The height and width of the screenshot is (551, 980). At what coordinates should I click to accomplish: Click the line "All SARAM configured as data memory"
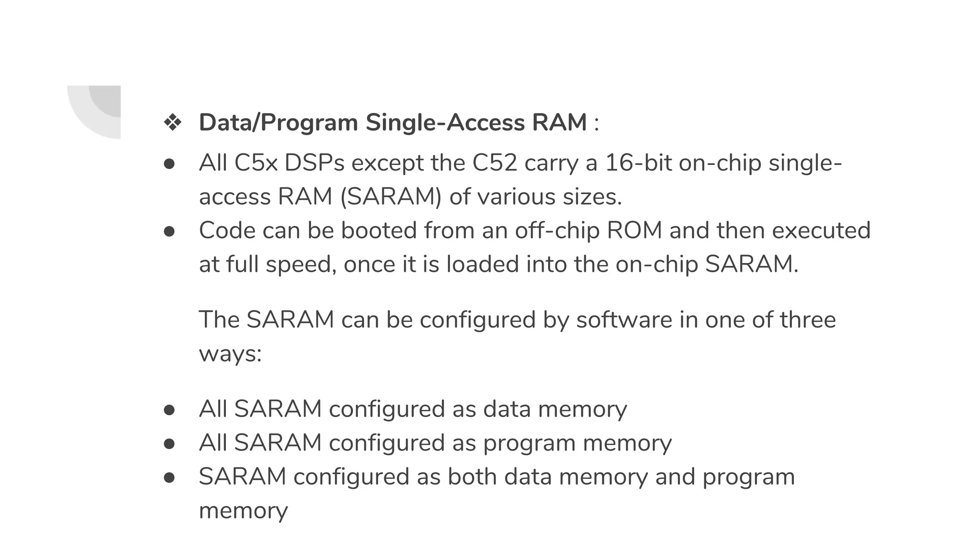[x=412, y=409]
